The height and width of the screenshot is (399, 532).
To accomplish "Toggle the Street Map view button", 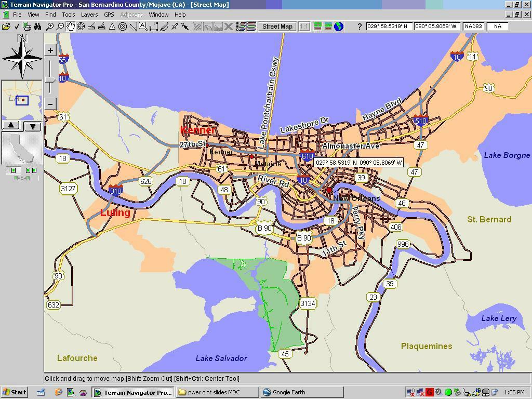I will (x=277, y=26).
